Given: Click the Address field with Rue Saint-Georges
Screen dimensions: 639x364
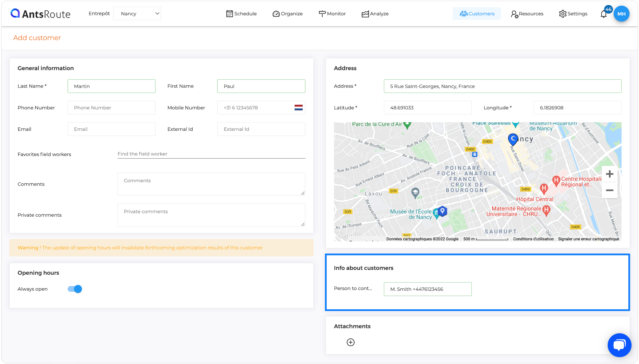Looking at the screenshot, I should point(502,86).
